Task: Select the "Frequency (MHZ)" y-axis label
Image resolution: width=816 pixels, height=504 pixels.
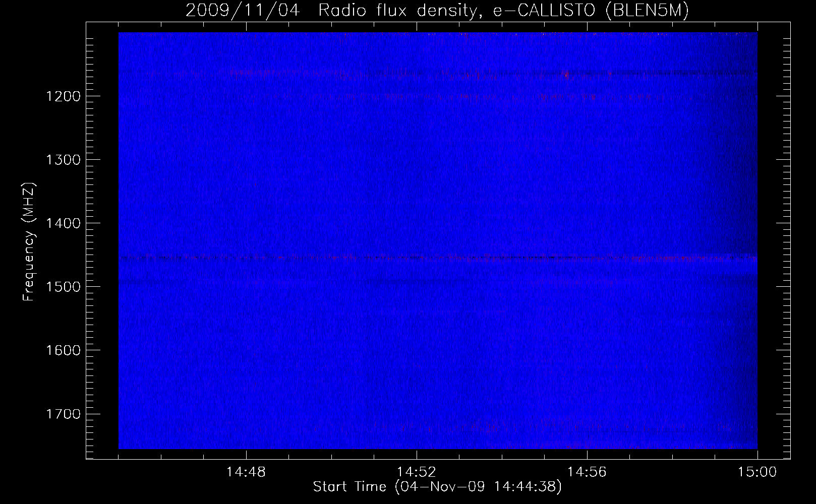Action: click(x=29, y=242)
